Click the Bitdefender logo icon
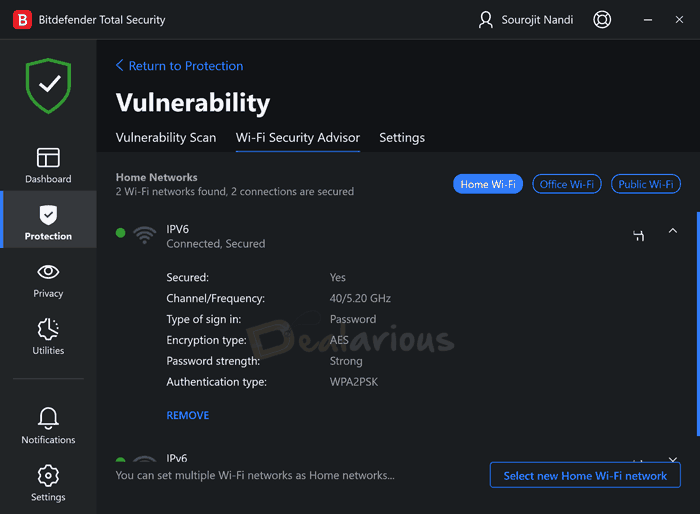Viewport: 700px width, 514px height. pos(18,19)
